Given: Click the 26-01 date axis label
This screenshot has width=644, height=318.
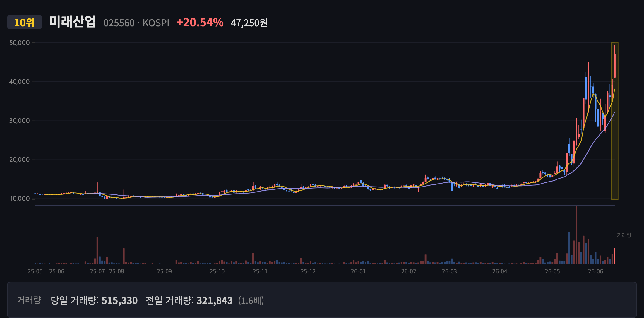Looking at the screenshot, I should 359,271.
